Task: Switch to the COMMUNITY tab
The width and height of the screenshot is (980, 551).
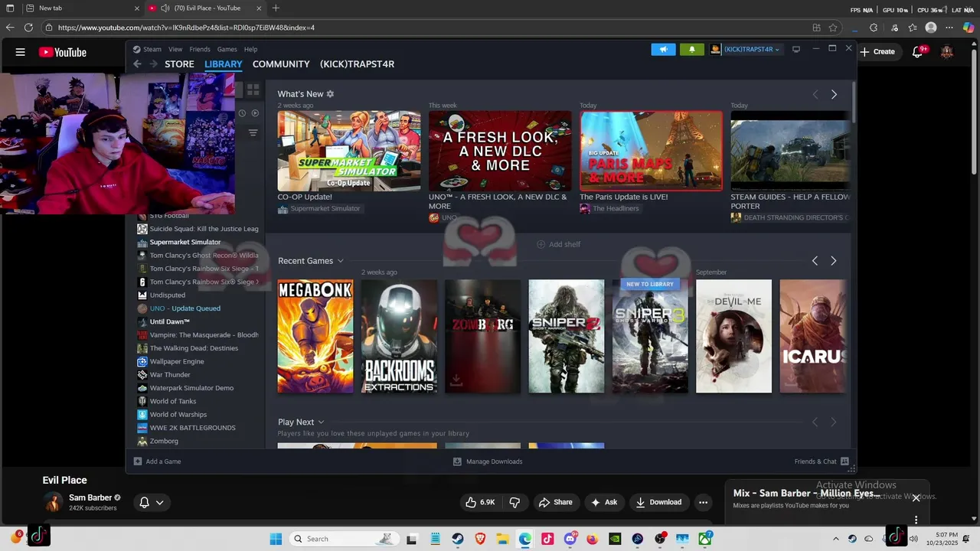Action: click(281, 64)
